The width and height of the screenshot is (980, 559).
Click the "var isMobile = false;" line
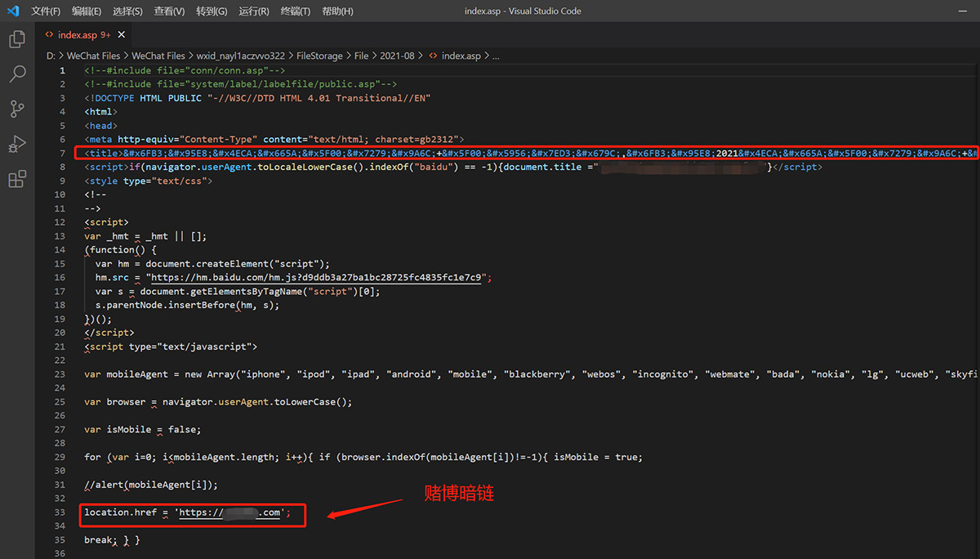142,430
